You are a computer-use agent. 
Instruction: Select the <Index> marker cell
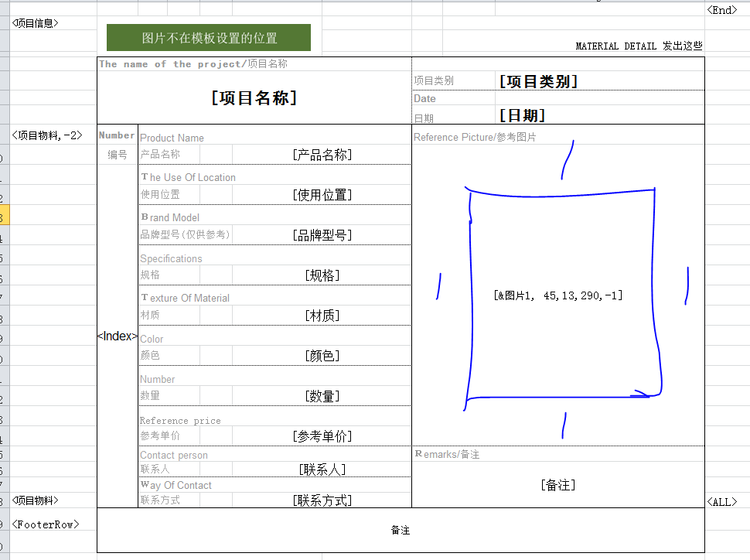pos(118,336)
